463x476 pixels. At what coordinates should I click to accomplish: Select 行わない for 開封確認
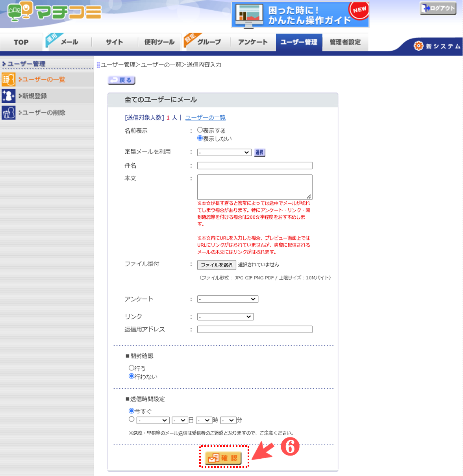click(131, 376)
